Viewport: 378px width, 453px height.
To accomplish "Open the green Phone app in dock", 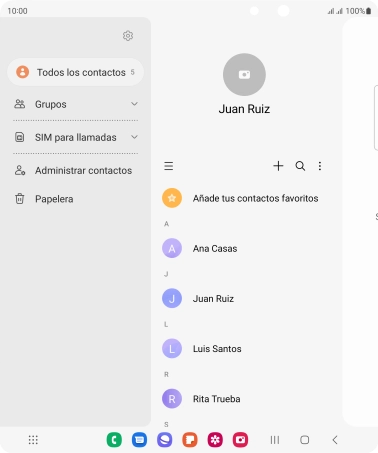I will click(114, 440).
